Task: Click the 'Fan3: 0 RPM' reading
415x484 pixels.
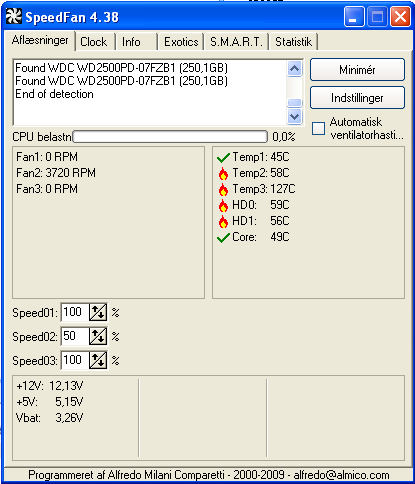Action: click(x=47, y=189)
